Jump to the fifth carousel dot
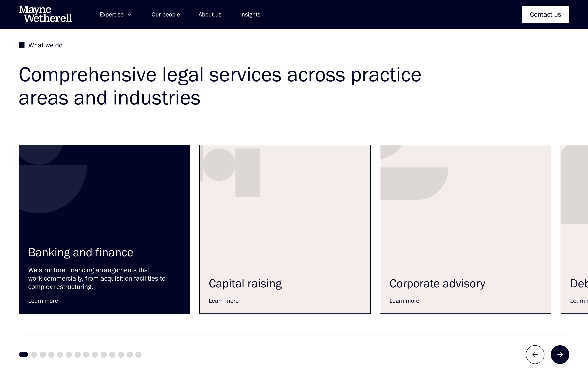Viewport: 588px width, 368px height. click(x=60, y=355)
